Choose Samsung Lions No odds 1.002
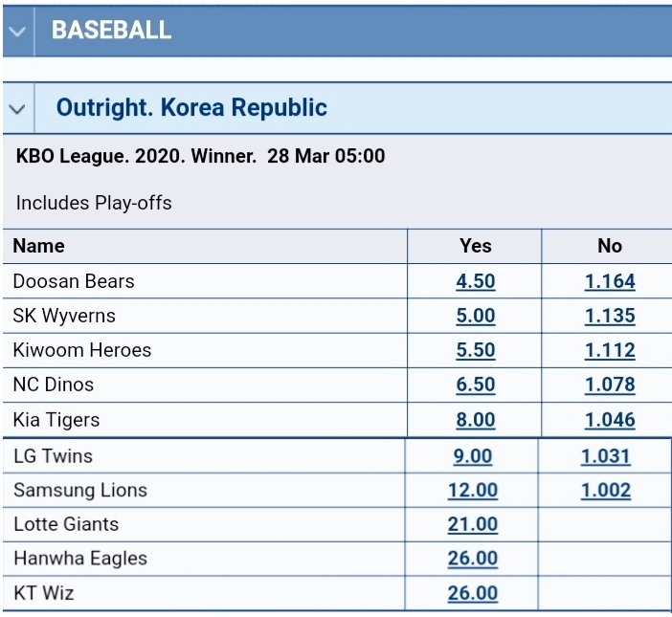Viewport: 672px width, 617px height. point(606,491)
